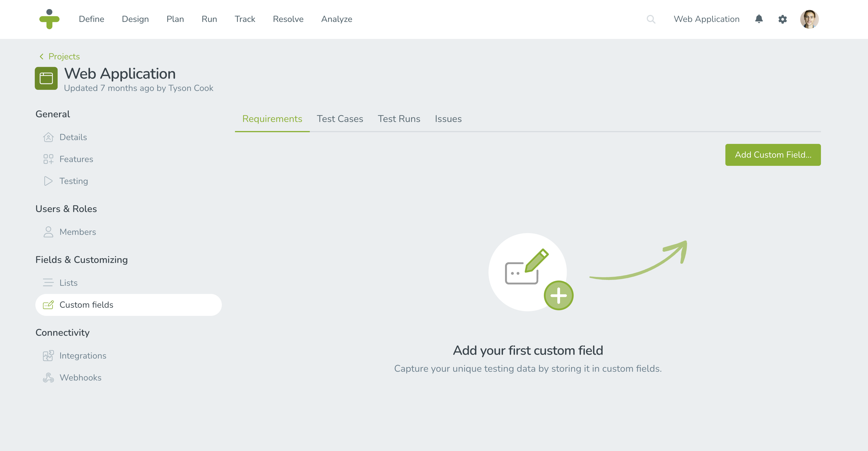Click the green plus circle illustration
Image resolution: width=868 pixels, height=451 pixels.
click(558, 295)
